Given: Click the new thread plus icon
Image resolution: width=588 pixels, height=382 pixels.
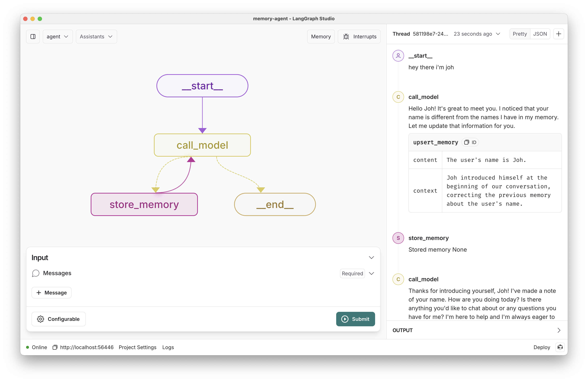Looking at the screenshot, I should (x=558, y=34).
